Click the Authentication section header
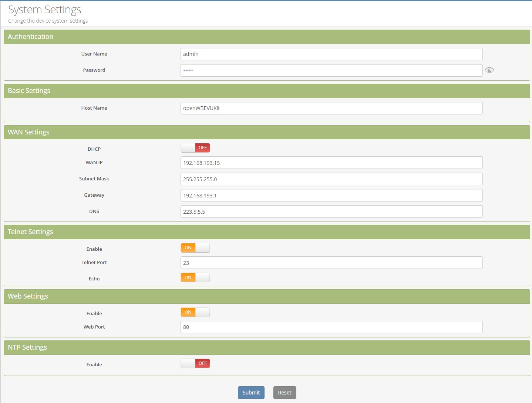Screen dimensions: 532x403 (x=267, y=37)
